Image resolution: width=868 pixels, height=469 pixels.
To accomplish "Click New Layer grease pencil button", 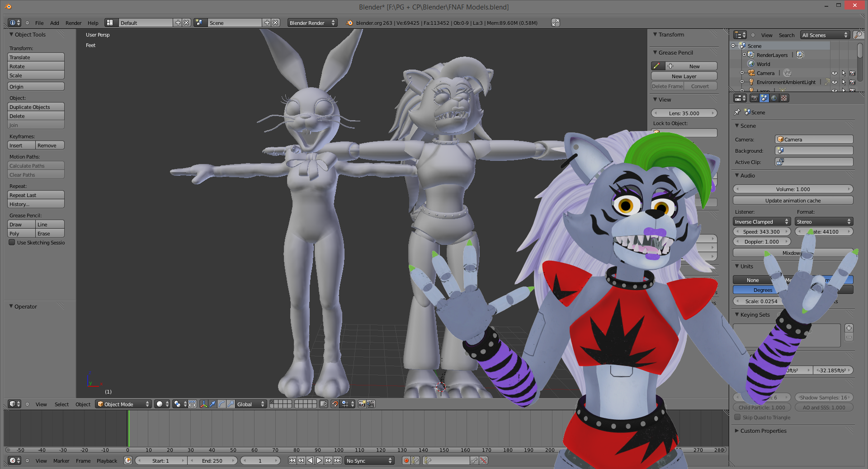I will (x=684, y=76).
